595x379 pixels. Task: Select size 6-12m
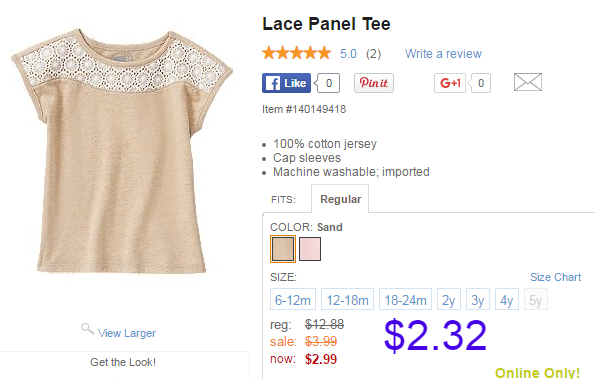point(293,299)
